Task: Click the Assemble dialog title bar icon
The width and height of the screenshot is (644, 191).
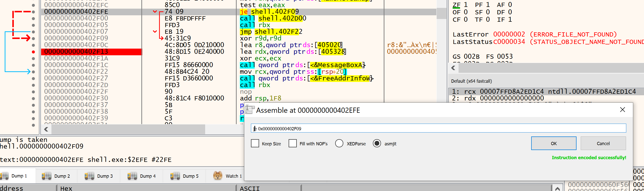Action: [x=250, y=110]
